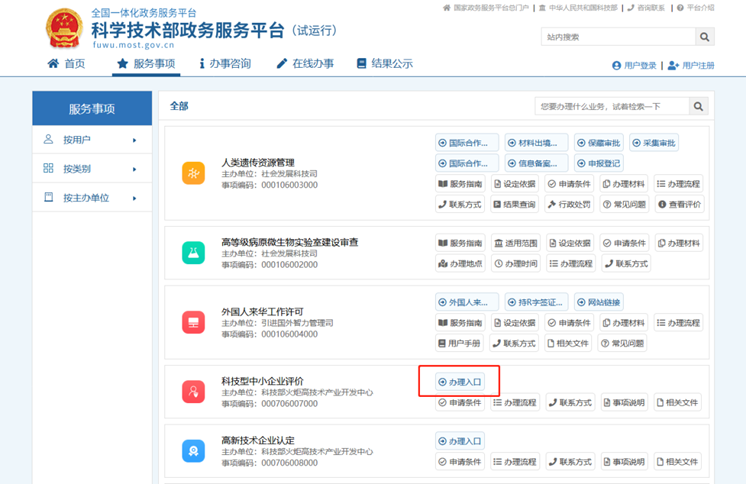746x484 pixels.
Task: Click the 用户登录 link
Action: tap(634, 66)
